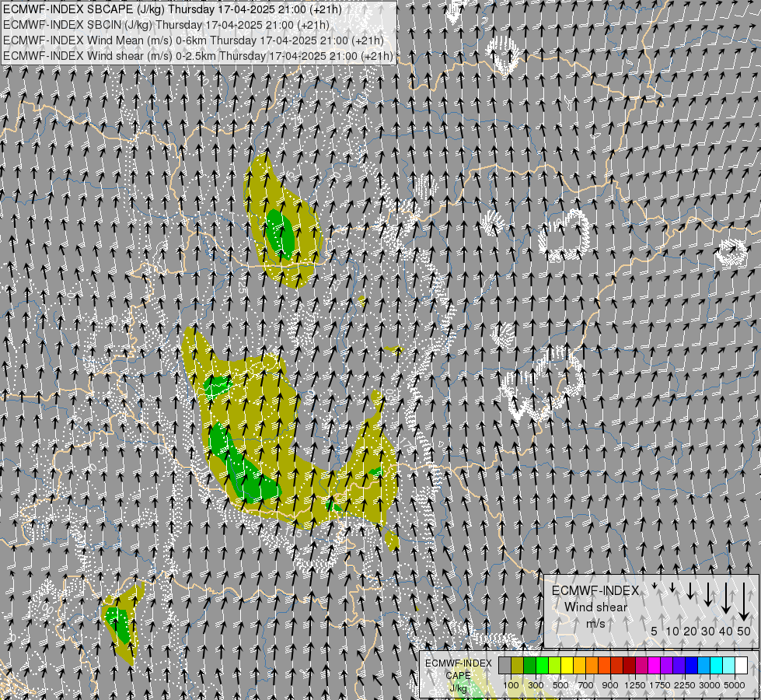Click the '500' CAPE scale value
This screenshot has height=700, width=761.
pyautogui.click(x=560, y=685)
